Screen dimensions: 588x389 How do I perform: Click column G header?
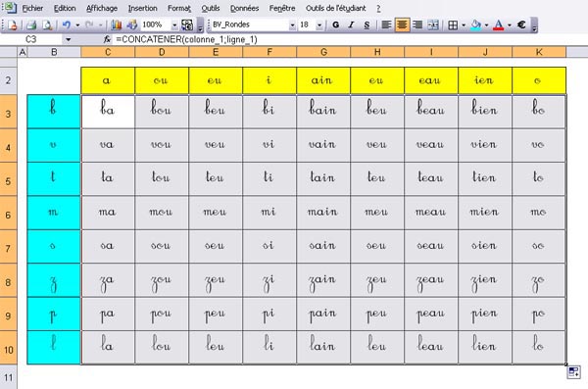323,52
